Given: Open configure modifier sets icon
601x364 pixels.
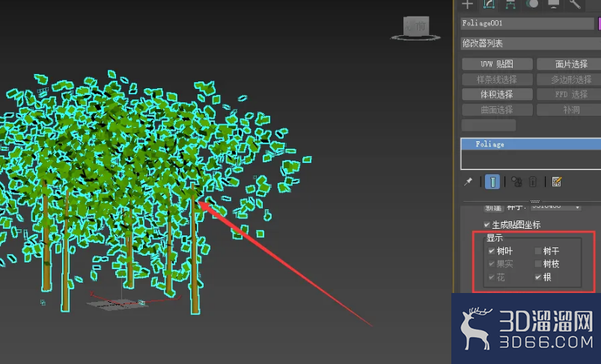Looking at the screenshot, I should 557,182.
